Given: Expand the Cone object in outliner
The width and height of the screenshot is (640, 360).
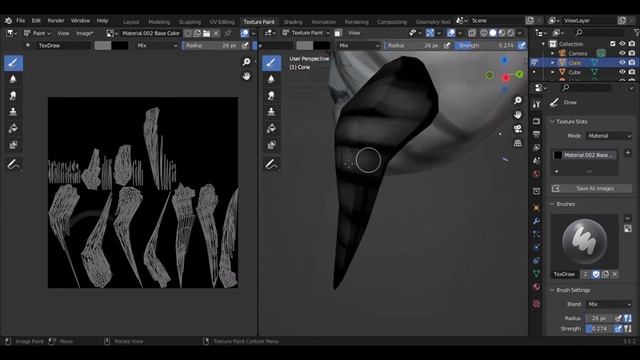Looking at the screenshot, I should point(553,62).
